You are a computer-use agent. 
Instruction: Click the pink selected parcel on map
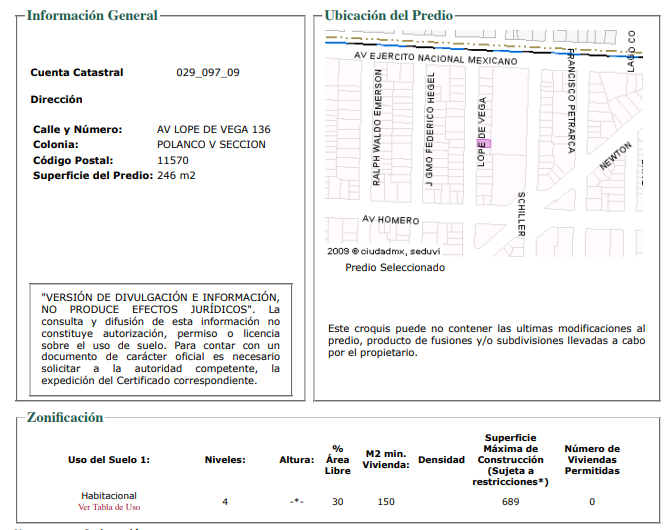[x=484, y=144]
